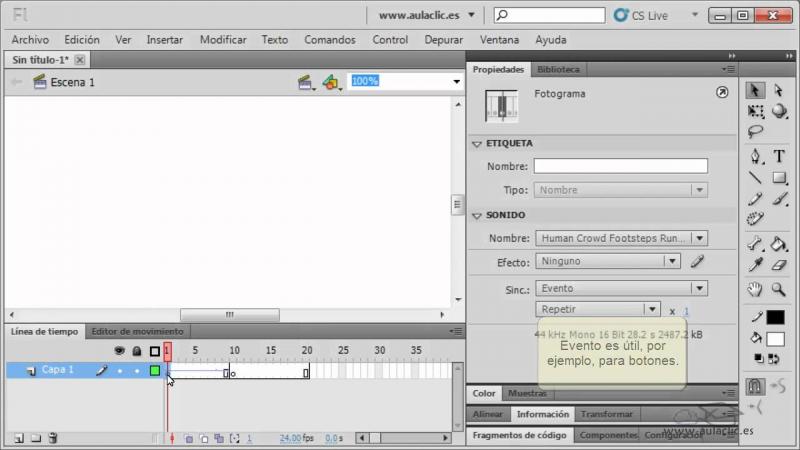Click the Edit sound envelope pencil icon
The image size is (800, 450).
(x=697, y=261)
